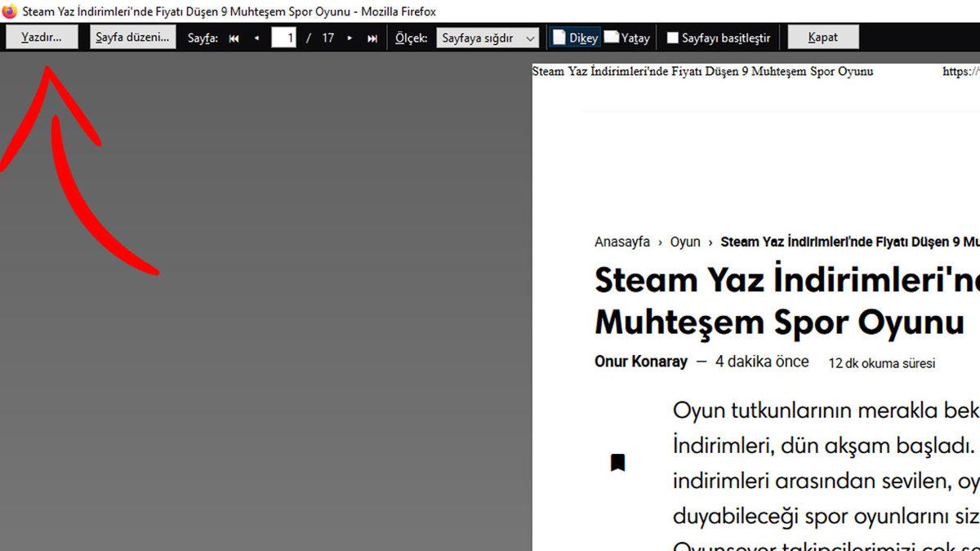Close preview with the Kapat button
The image size is (980, 551).
tap(822, 36)
